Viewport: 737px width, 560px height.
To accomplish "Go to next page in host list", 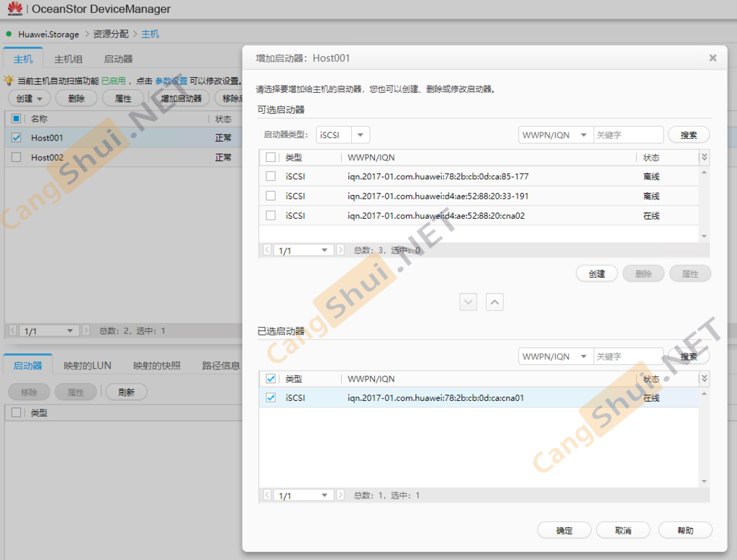I will click(x=86, y=330).
